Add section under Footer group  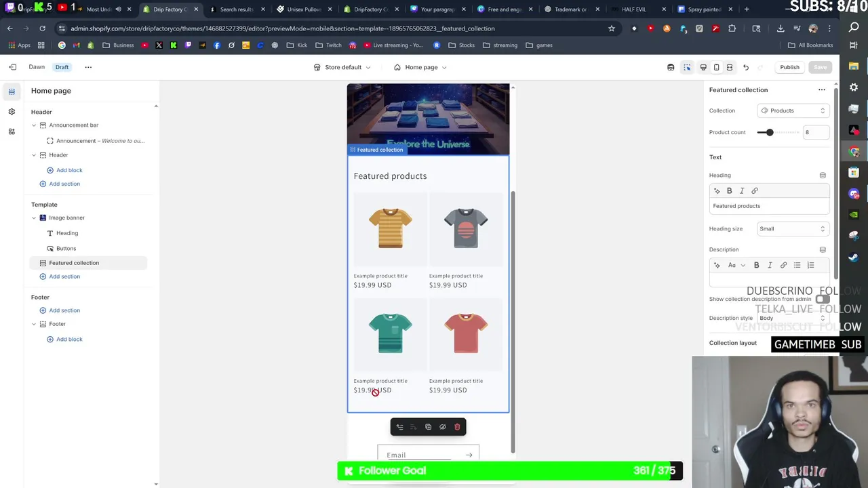coord(60,310)
